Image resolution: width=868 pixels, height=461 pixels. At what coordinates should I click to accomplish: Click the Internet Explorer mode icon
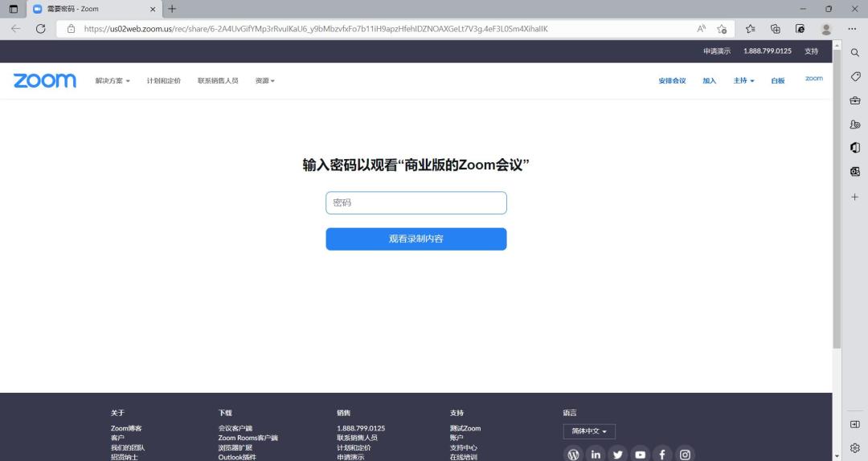[x=800, y=29]
